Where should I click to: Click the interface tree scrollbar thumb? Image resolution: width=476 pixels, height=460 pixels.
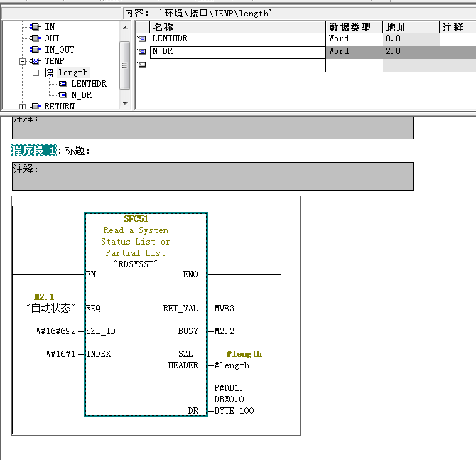[125, 65]
